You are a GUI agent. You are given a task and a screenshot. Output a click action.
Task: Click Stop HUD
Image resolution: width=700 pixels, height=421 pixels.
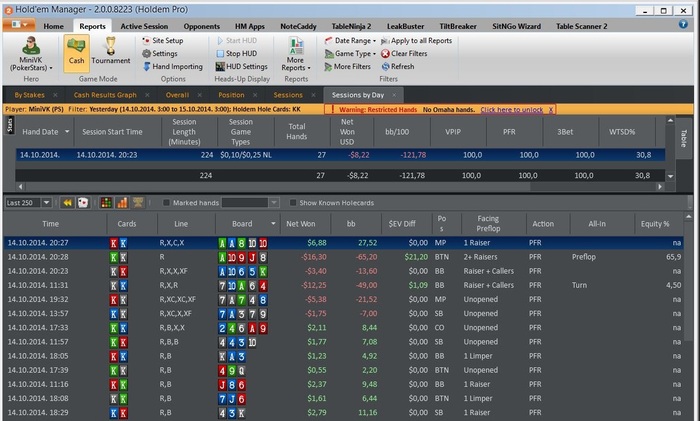tap(237, 54)
